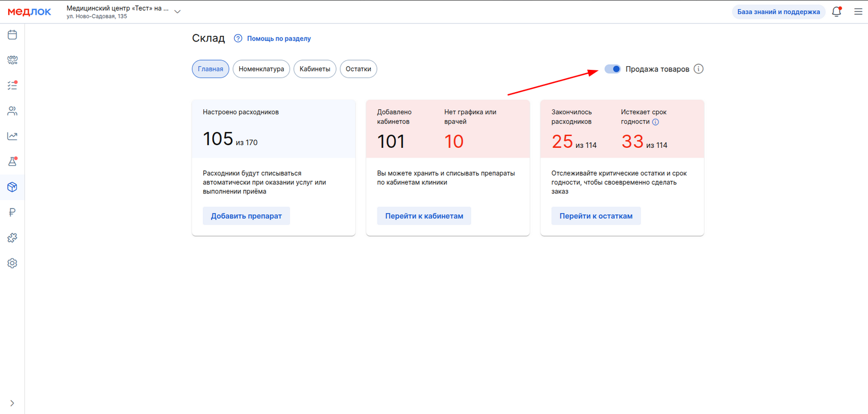Open the laboratory flask sidebar icon

[12, 161]
